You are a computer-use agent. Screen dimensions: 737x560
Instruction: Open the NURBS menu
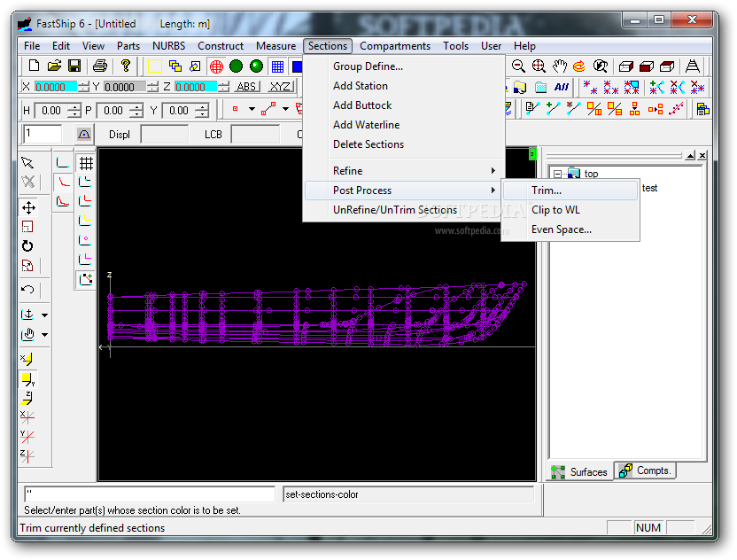point(168,46)
